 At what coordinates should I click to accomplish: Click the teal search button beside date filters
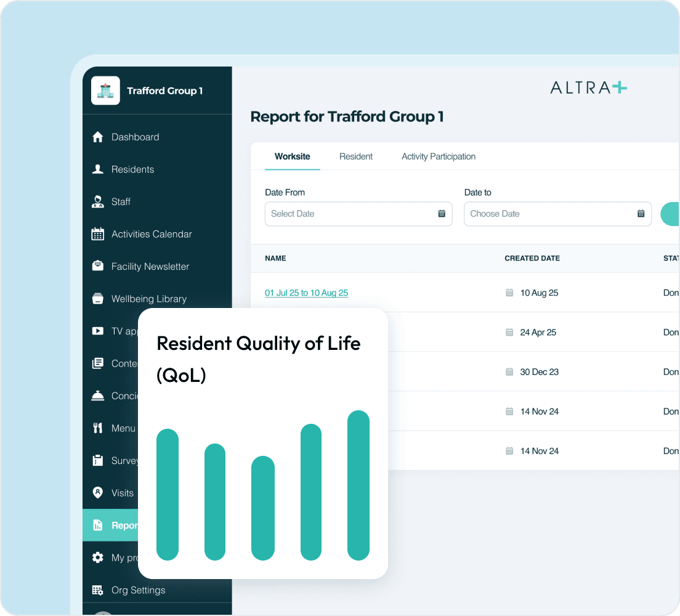(x=673, y=214)
